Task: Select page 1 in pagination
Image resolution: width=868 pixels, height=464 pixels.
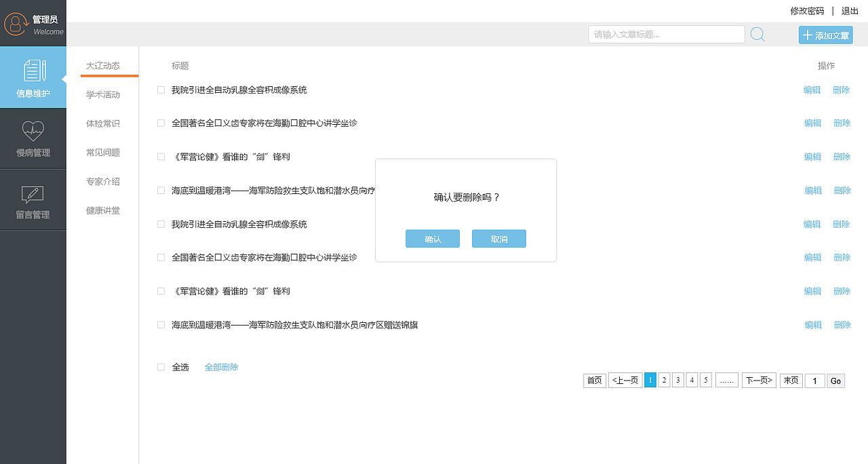Action: (x=650, y=381)
